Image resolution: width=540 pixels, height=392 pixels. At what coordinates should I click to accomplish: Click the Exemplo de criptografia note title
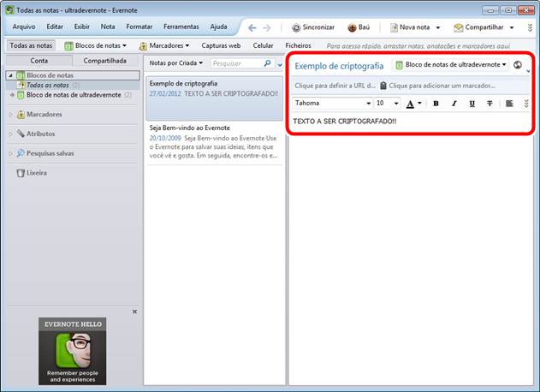339,66
